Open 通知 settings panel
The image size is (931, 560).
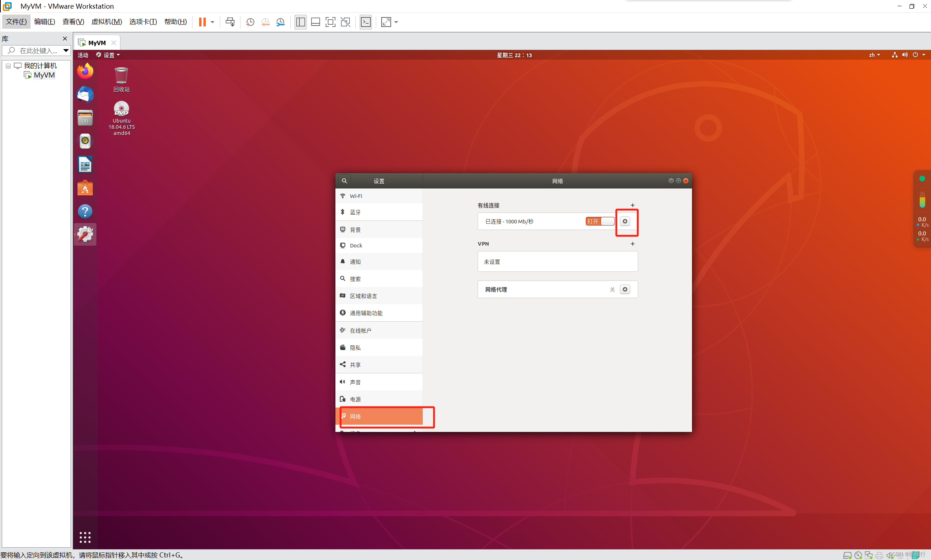coord(379,262)
